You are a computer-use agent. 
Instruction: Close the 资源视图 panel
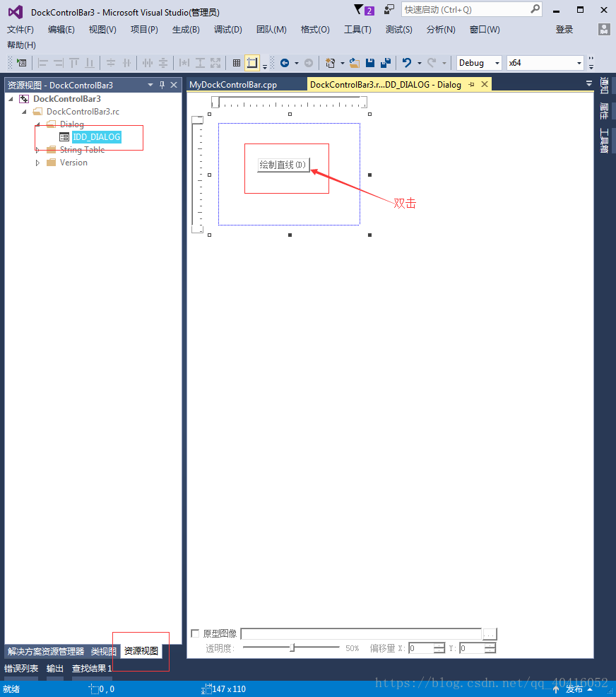point(174,85)
